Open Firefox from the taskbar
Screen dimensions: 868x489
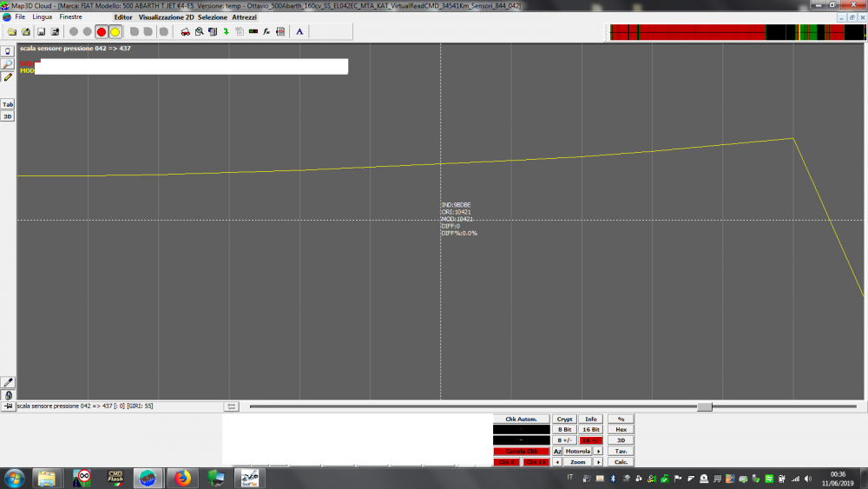click(182, 478)
